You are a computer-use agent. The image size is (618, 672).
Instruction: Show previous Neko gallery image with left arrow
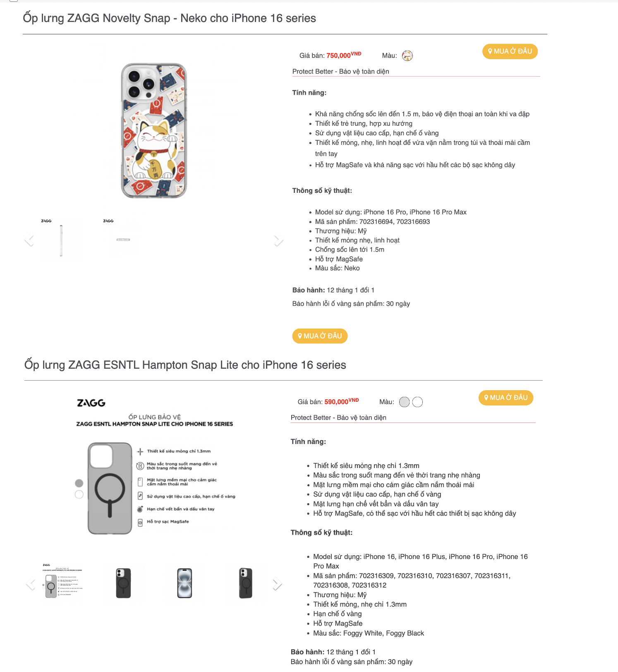click(x=29, y=240)
